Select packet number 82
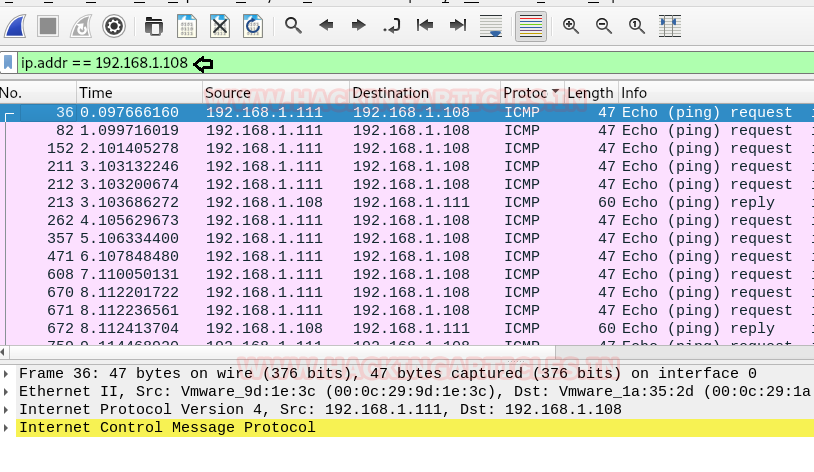This screenshot has height=472, width=814. (407, 130)
